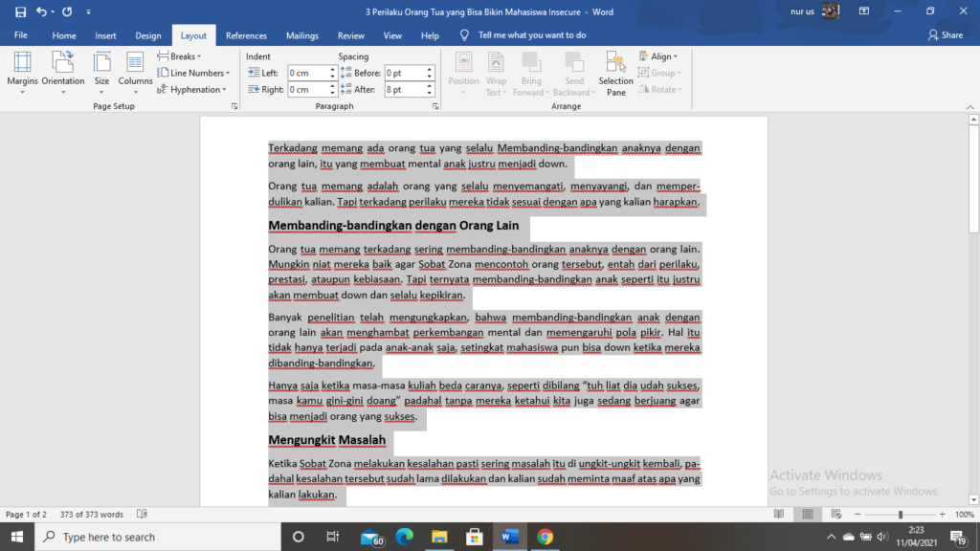Open the Columns menu
Screen dimensions: 980x551
tap(135, 74)
